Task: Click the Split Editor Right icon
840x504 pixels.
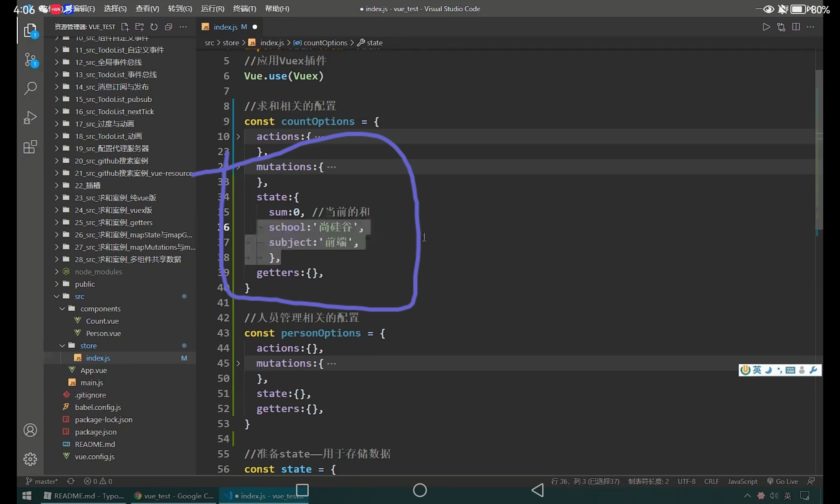Action: click(x=795, y=27)
